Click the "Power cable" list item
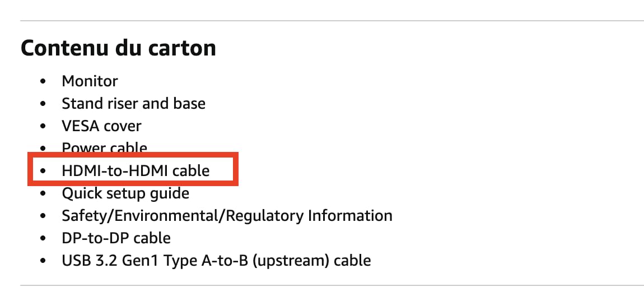 click(x=104, y=147)
